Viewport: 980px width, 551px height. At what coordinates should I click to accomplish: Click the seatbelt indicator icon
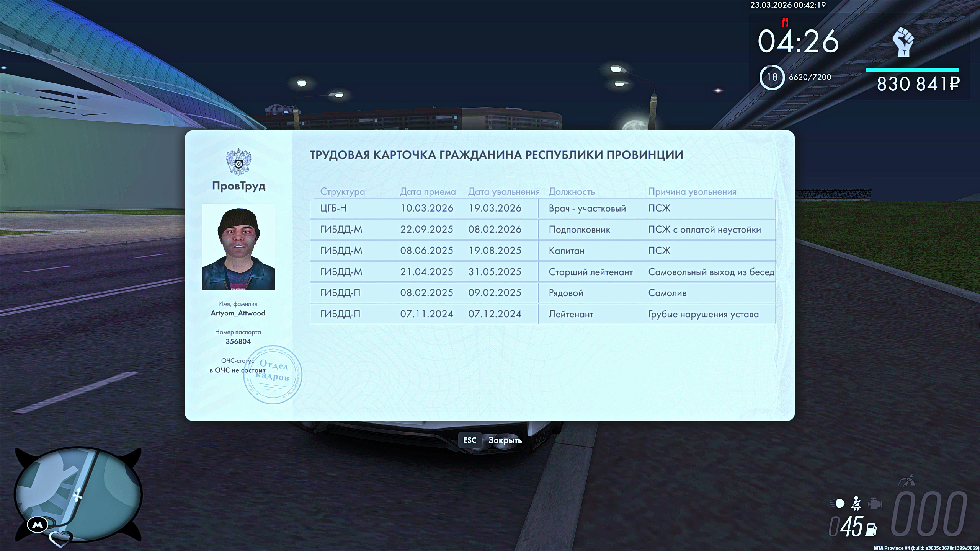pos(856,504)
